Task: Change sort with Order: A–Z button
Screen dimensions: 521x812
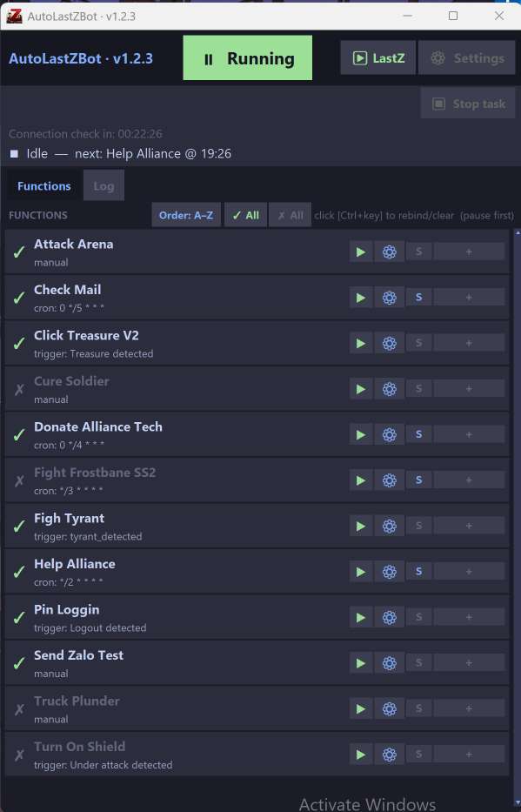Action: (186, 215)
